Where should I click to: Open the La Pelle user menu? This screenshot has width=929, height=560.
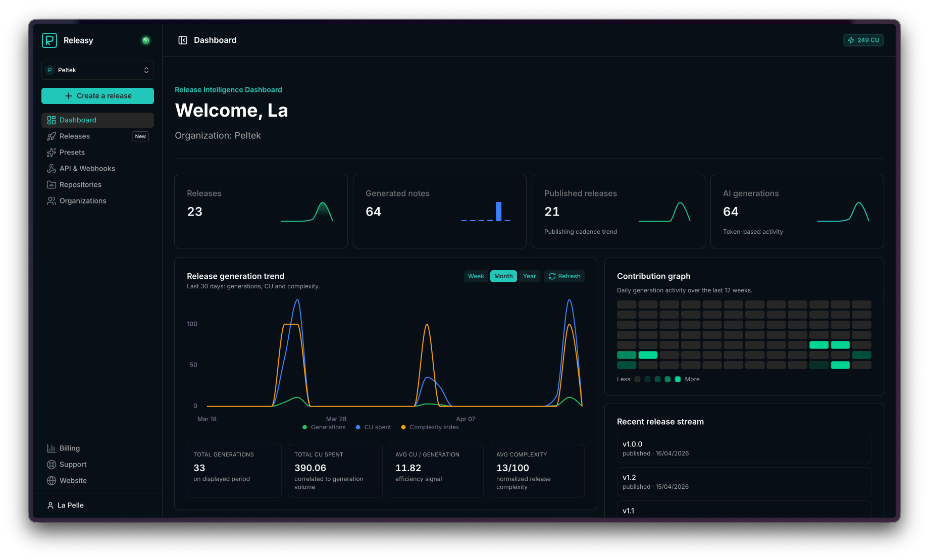[71, 505]
